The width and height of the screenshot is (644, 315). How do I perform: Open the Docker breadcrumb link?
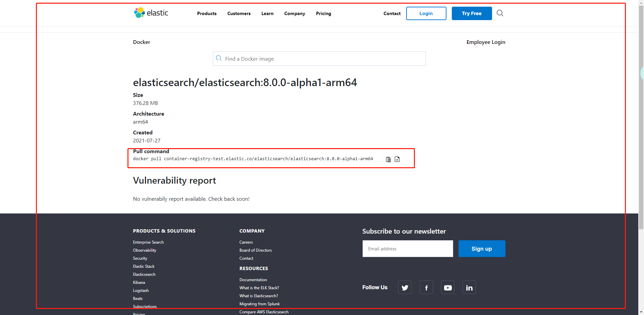[x=142, y=42]
